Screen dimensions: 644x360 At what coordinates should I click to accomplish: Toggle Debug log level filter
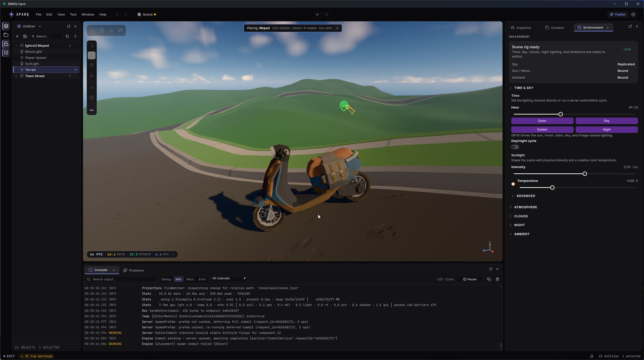click(166, 279)
